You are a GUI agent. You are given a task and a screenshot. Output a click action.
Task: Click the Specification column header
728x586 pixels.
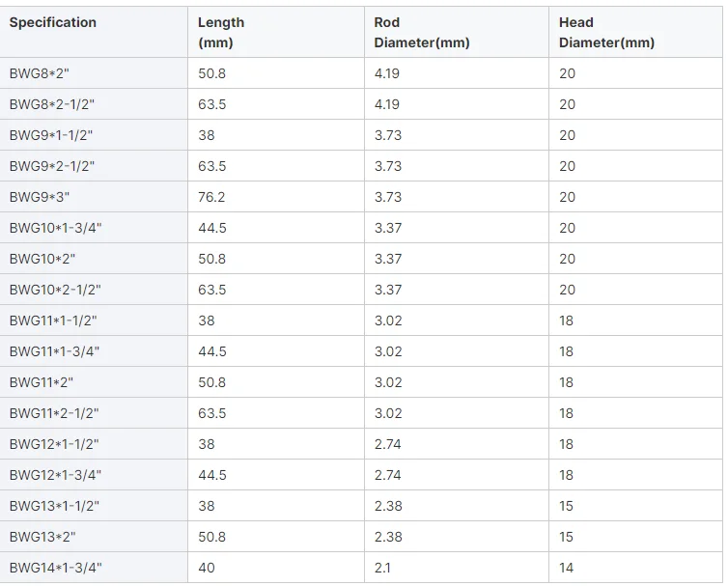(53, 22)
